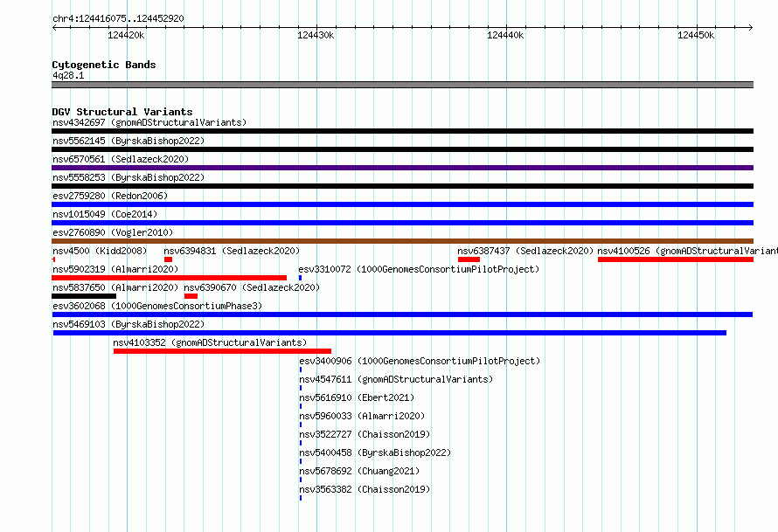Click the Cytogenetic Bands track title
778x532 pixels.
coord(104,65)
